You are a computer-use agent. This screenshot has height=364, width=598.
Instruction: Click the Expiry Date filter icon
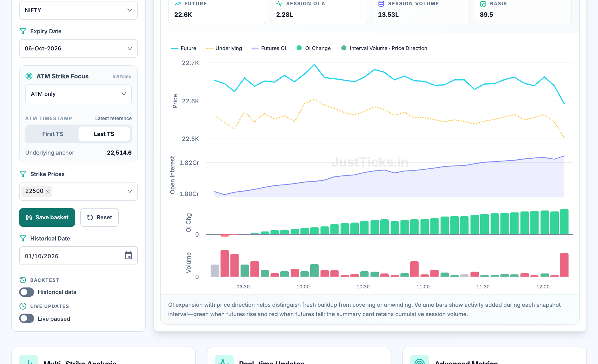click(x=23, y=31)
